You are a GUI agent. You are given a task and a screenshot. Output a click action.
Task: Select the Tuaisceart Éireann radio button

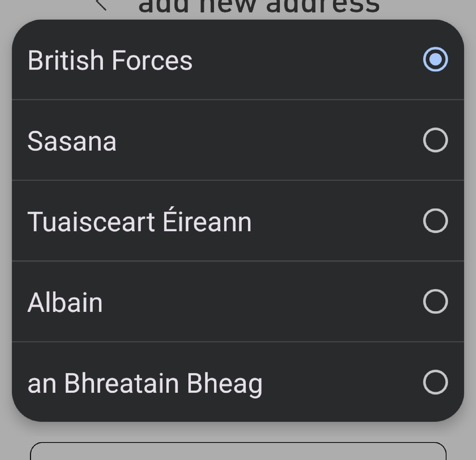point(435,221)
